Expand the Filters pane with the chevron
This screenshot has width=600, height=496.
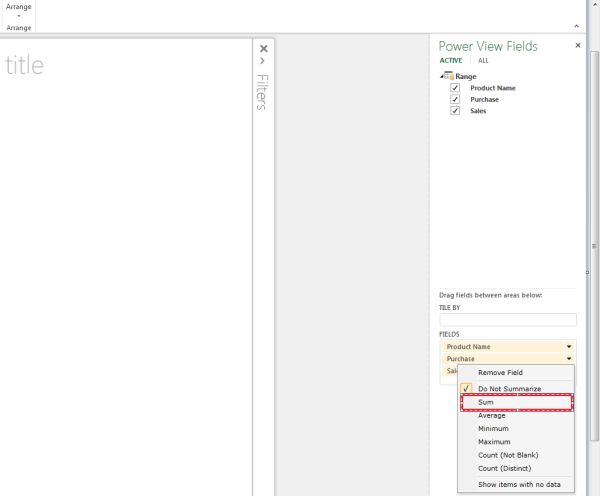click(262, 61)
